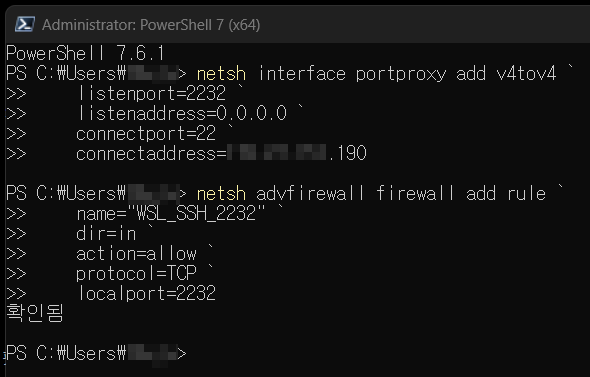Click the listenaddress=0.0.0.0 text
590x377 pixels.
point(182,113)
